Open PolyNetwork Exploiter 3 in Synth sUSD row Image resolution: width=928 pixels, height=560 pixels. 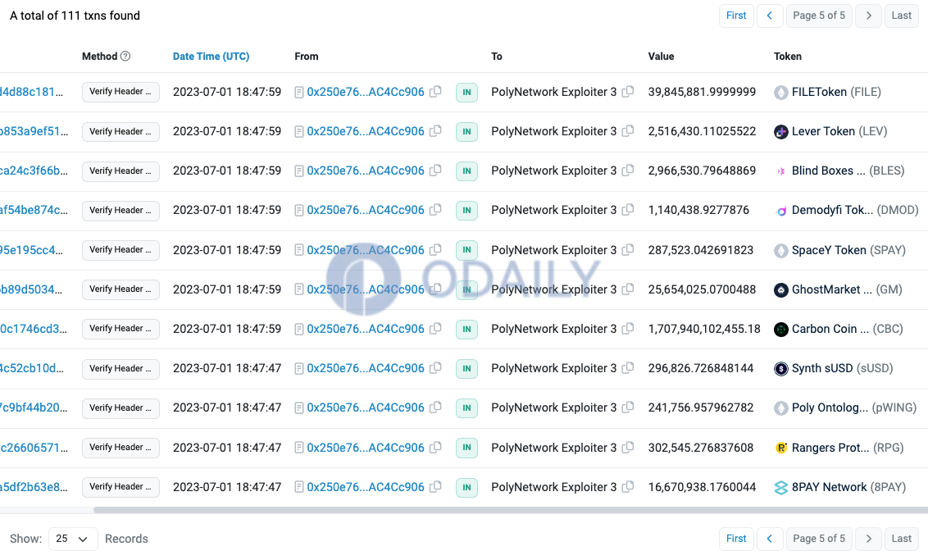coord(553,367)
